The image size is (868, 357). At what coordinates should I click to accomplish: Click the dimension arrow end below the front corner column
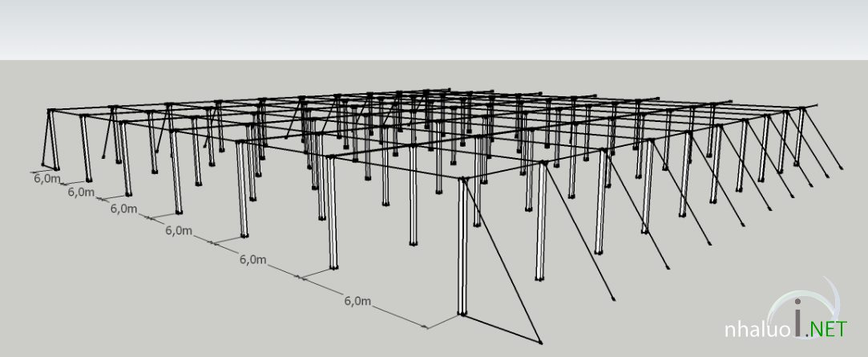point(428,327)
